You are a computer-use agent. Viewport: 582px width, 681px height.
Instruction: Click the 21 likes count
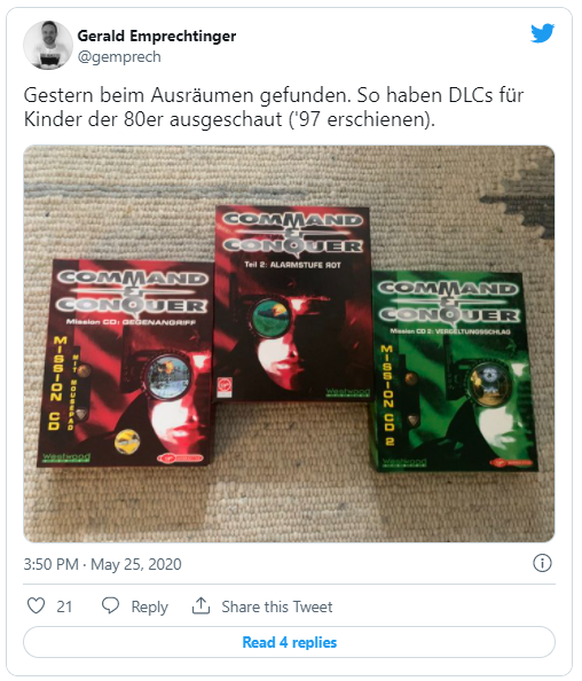click(x=64, y=606)
